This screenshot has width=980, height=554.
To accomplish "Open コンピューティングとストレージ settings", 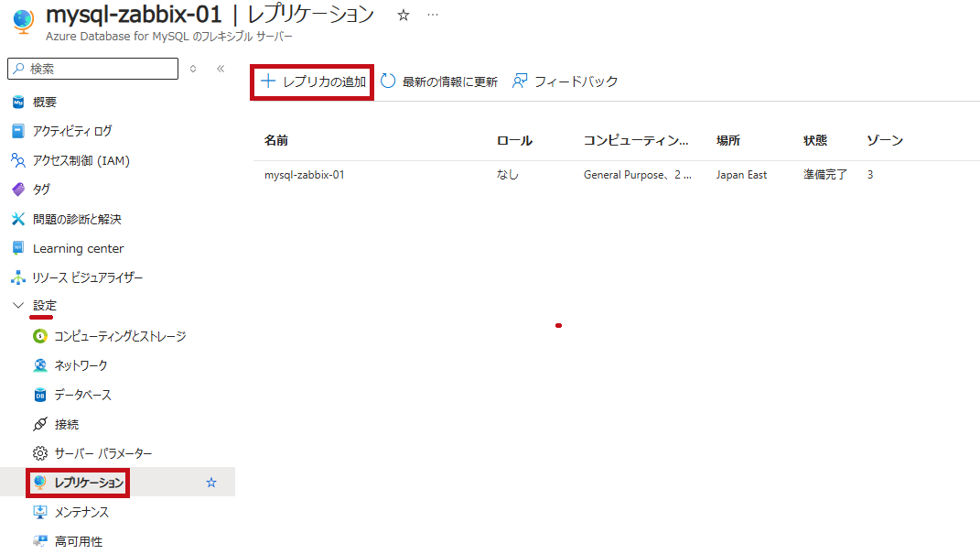I will point(110,336).
